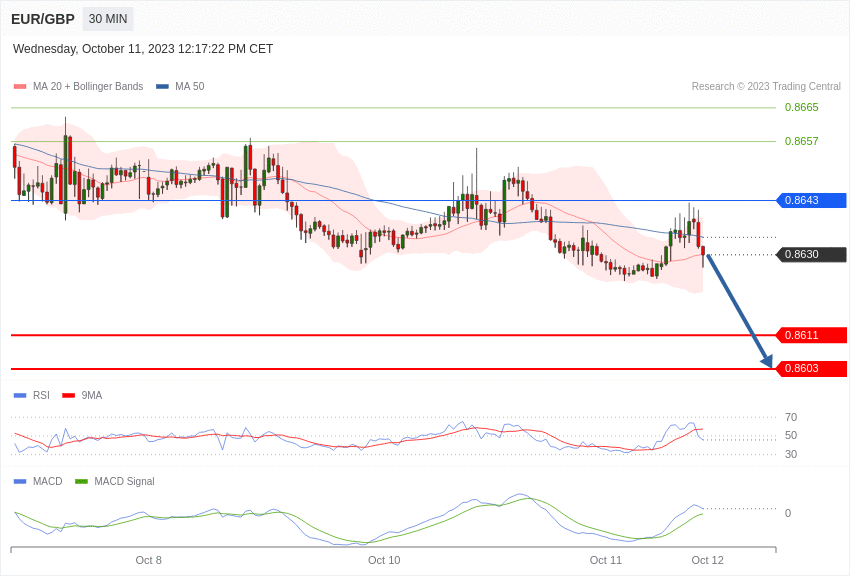Select the 9MA red line indicator
The height and width of the screenshot is (576, 850).
(66, 395)
